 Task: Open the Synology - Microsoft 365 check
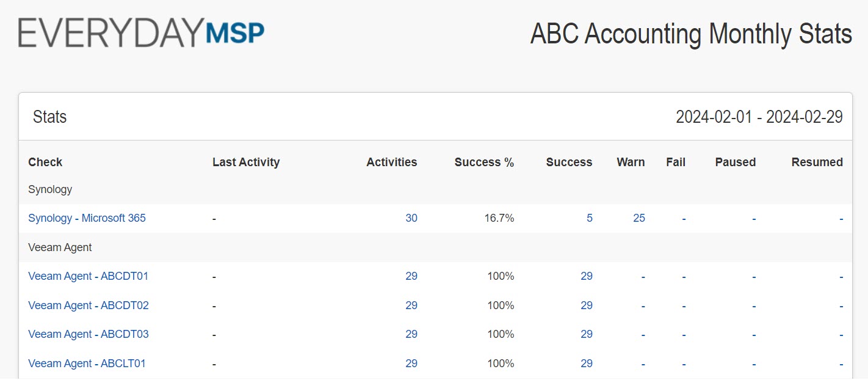tap(87, 218)
